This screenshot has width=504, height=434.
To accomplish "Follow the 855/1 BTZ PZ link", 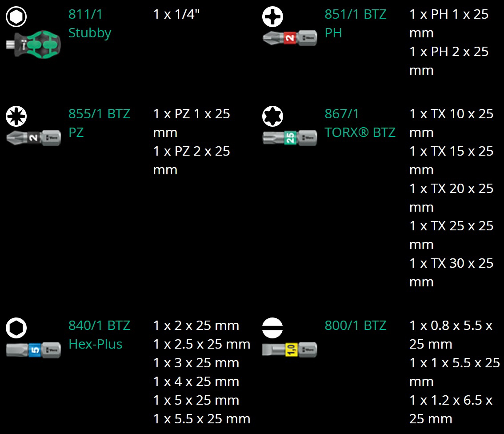I will pos(99,123).
